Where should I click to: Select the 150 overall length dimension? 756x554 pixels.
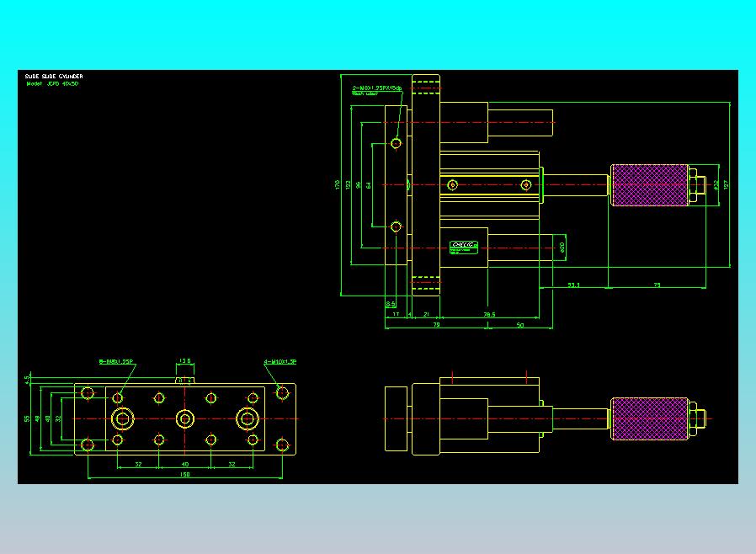(x=184, y=475)
